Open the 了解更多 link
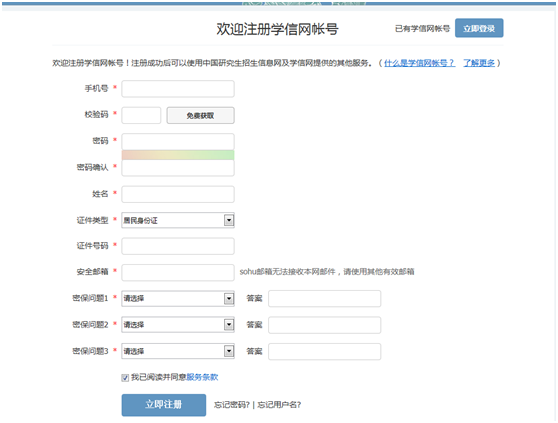The image size is (558, 423). pyautogui.click(x=479, y=63)
